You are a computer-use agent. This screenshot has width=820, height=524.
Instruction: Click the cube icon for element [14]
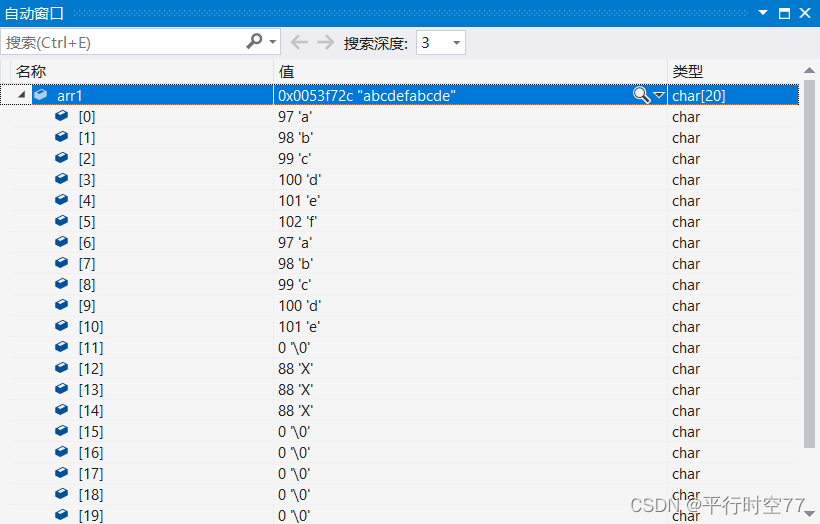click(62, 409)
